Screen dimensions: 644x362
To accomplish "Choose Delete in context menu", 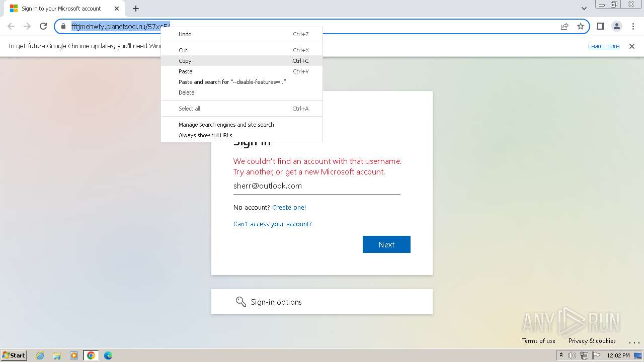I will (242, 93).
